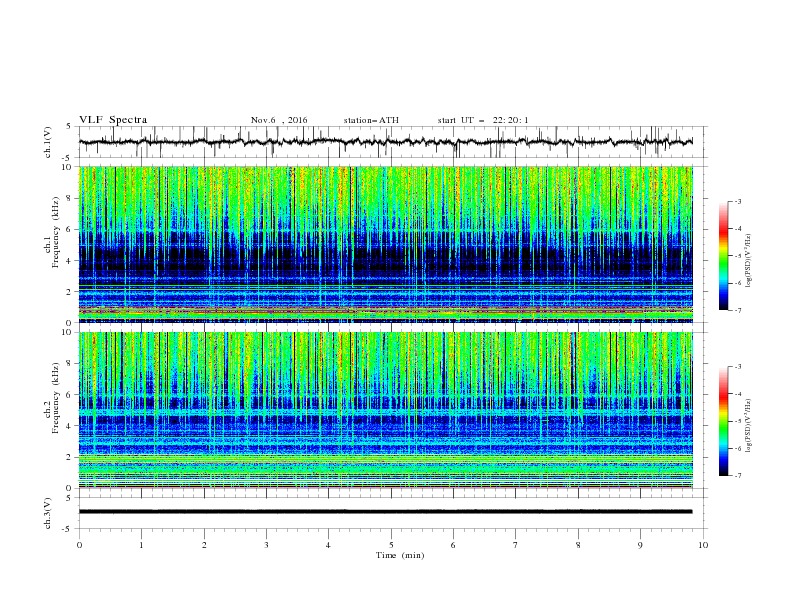Click the 'ch.1(V)' waveform axis label
This screenshot has width=792, height=612.
(x=48, y=142)
